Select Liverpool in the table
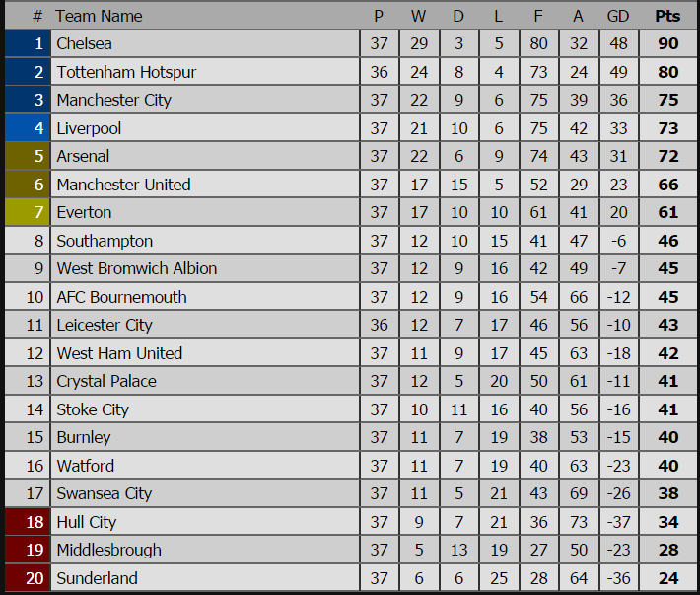The height and width of the screenshot is (595, 700). point(89,128)
